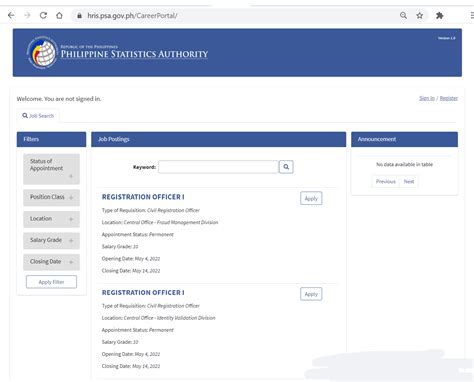
Task: Select the 'No data available in table' text
Action: pos(404,164)
